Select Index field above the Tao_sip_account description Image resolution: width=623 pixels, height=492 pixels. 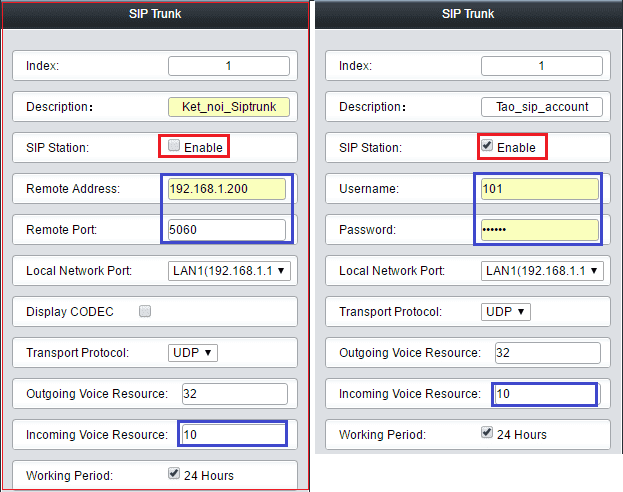(541, 66)
